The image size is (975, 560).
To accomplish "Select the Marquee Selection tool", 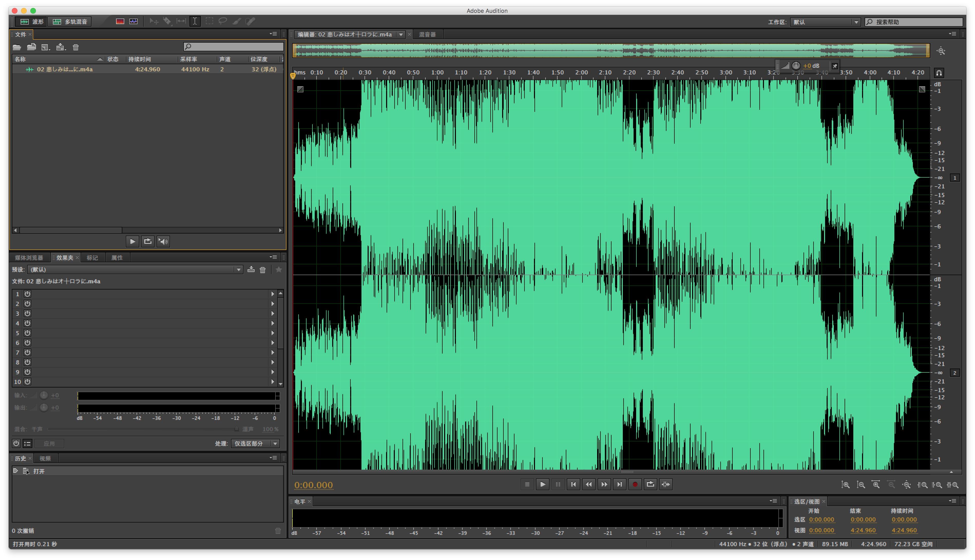I will (209, 21).
